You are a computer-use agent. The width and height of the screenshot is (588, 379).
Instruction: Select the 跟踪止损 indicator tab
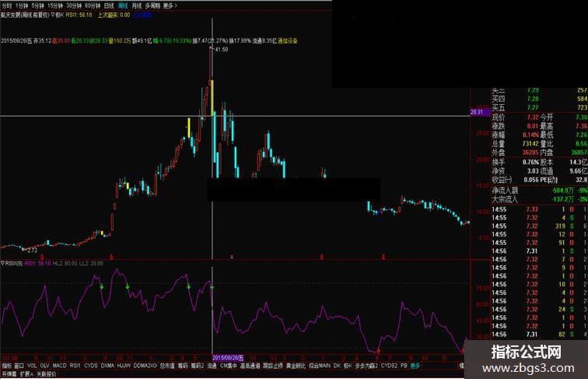pyautogui.click(x=273, y=365)
